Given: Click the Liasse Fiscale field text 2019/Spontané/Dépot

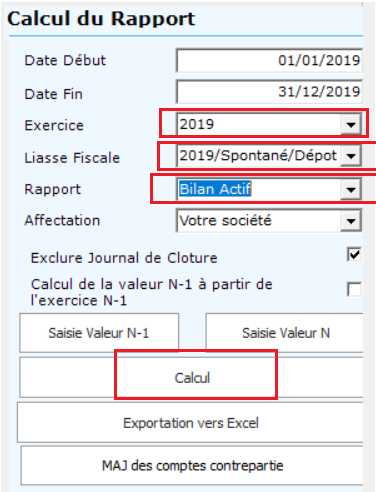Looking at the screenshot, I should pos(258,156).
